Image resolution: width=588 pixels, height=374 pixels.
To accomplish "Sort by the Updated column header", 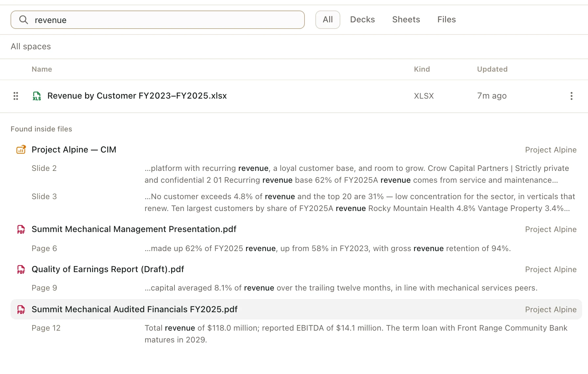I will 492,69.
